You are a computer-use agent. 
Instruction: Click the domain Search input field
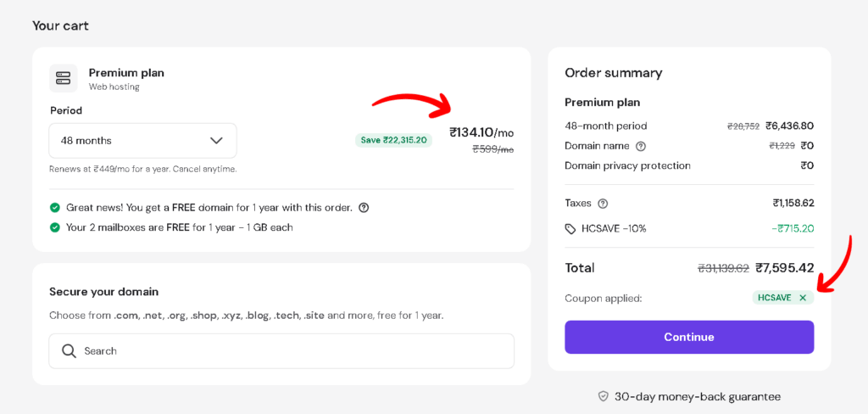[x=281, y=351]
